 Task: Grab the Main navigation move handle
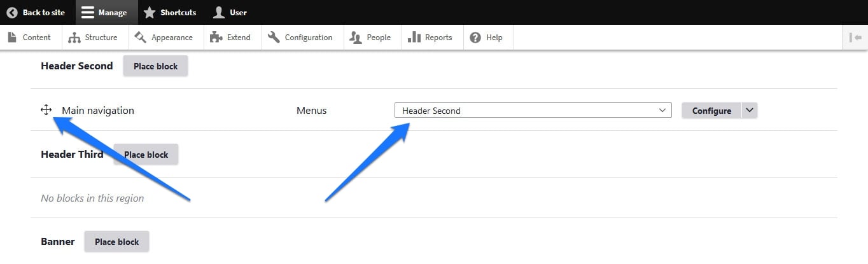click(46, 110)
